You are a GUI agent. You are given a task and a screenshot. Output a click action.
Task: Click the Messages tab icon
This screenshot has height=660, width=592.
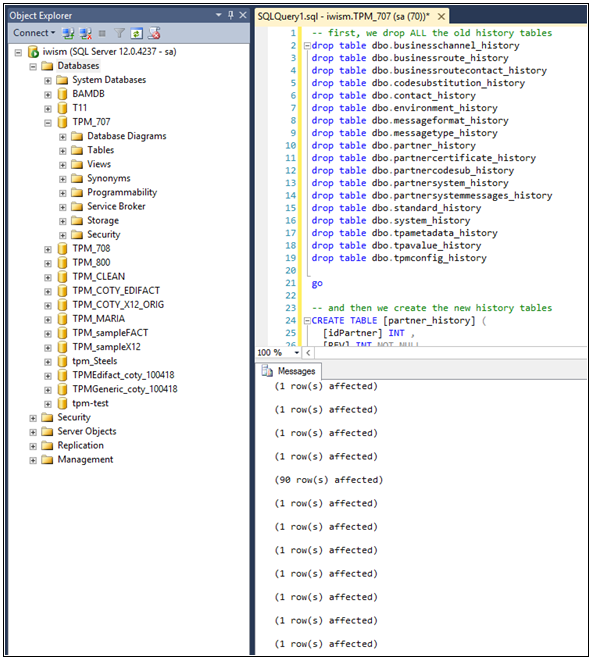click(267, 371)
